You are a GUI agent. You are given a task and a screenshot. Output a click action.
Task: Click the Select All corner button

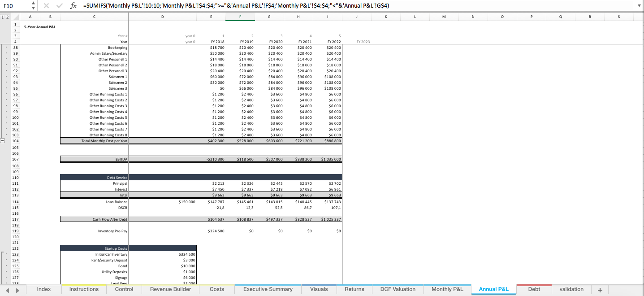(x=16, y=16)
